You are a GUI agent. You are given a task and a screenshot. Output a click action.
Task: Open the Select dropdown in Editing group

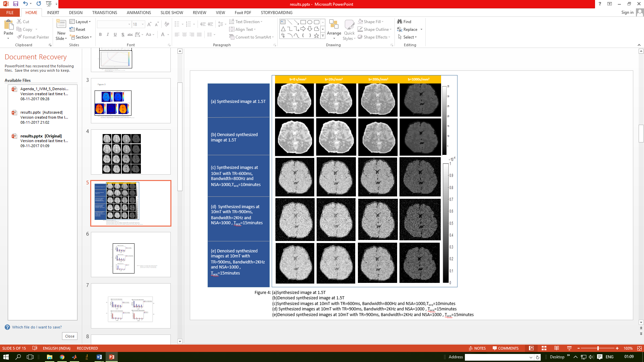point(408,37)
